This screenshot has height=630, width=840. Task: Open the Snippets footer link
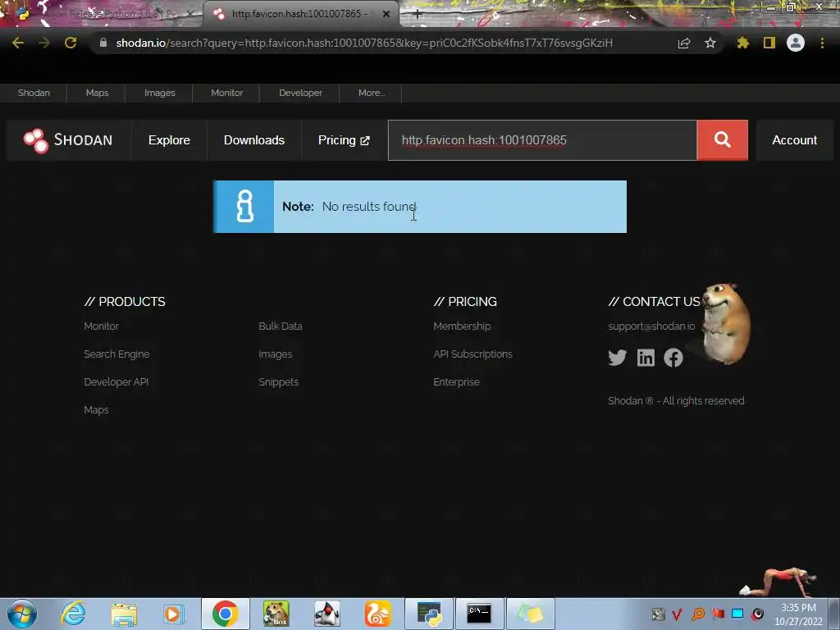pyautogui.click(x=279, y=382)
